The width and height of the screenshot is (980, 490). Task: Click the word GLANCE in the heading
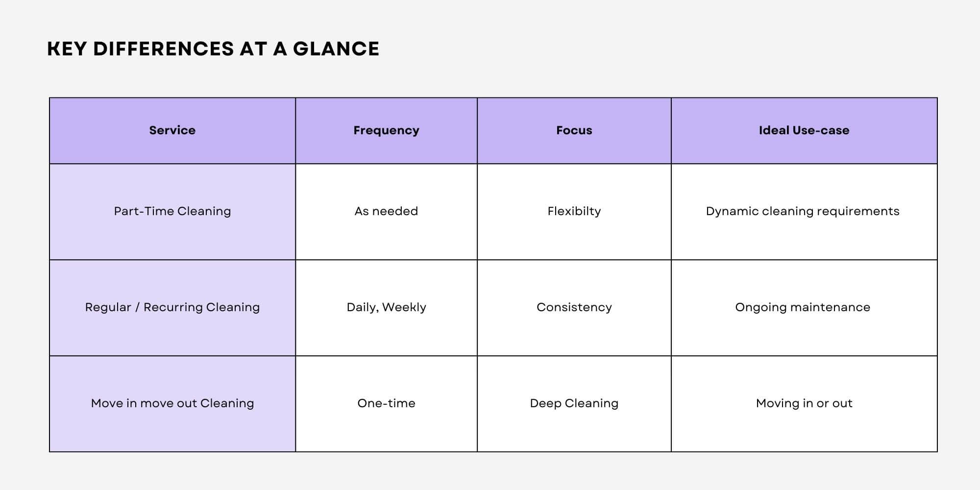(336, 49)
